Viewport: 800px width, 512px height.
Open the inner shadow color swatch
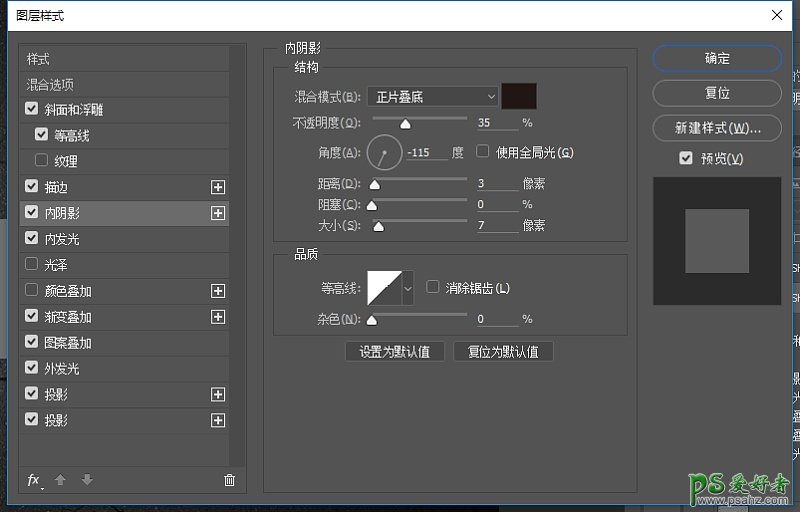pos(519,96)
